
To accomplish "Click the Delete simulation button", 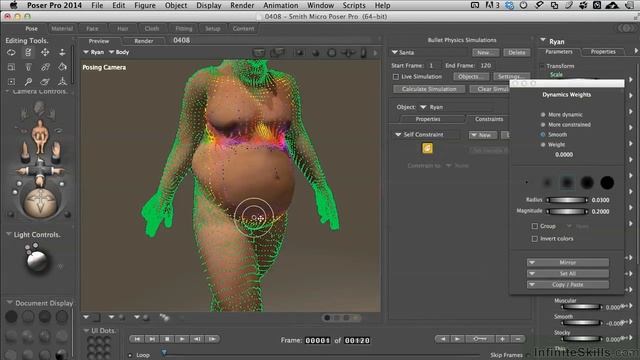I will 517,53.
